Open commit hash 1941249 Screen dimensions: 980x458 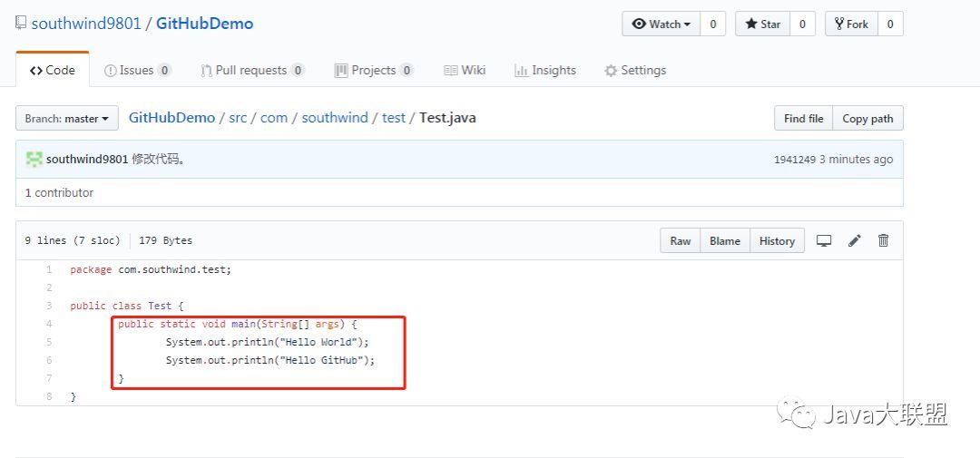794,160
